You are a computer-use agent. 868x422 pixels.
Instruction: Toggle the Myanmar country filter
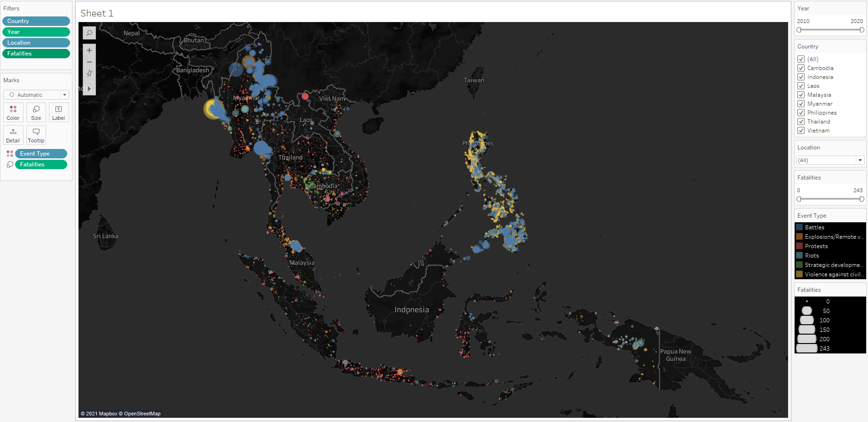(x=801, y=104)
